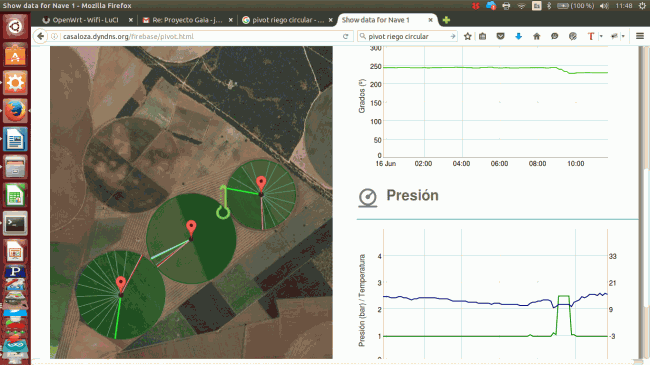The width and height of the screenshot is (650, 365).
Task: Bookmark this page with the star icon
Action: click(468, 36)
